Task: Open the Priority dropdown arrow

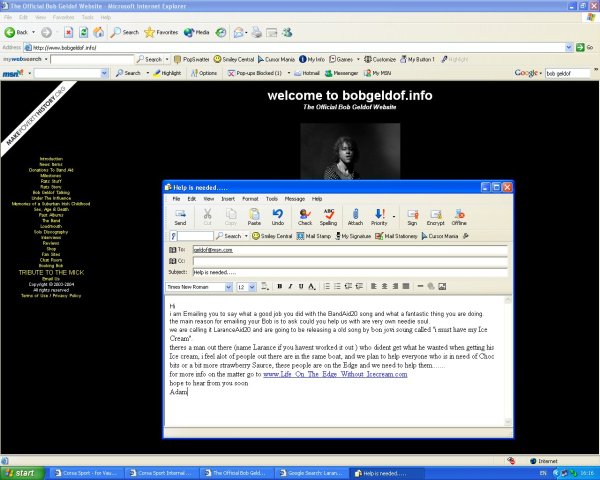Action: (393, 216)
